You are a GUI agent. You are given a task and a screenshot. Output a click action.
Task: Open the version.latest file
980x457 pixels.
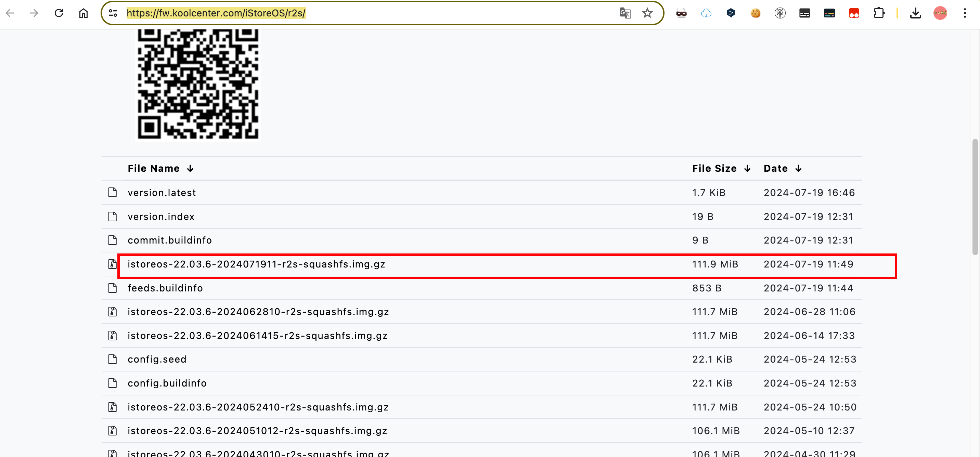pos(162,193)
